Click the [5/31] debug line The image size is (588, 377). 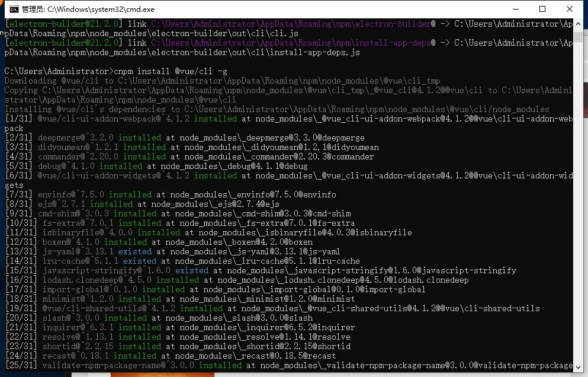[x=156, y=166]
